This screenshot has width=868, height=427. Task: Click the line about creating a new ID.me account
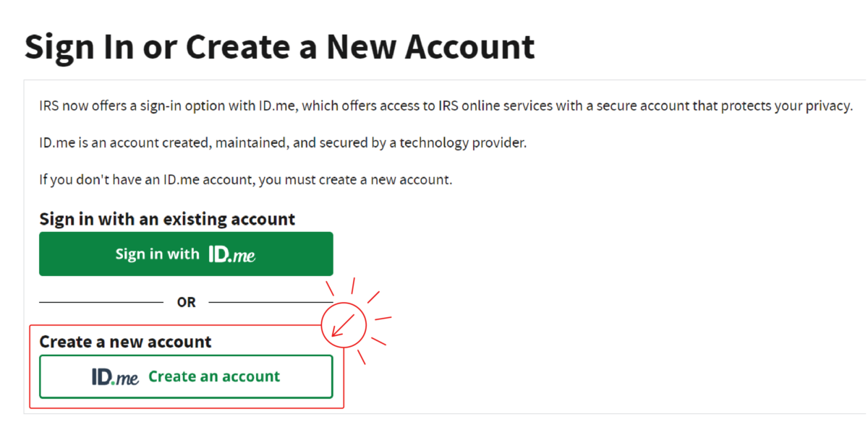(x=244, y=179)
